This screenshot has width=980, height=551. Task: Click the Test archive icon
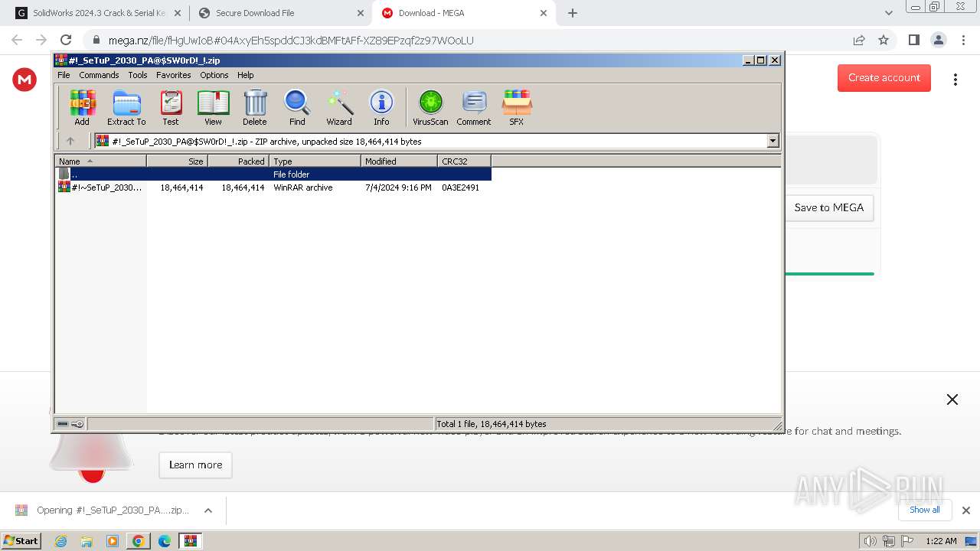tap(171, 107)
